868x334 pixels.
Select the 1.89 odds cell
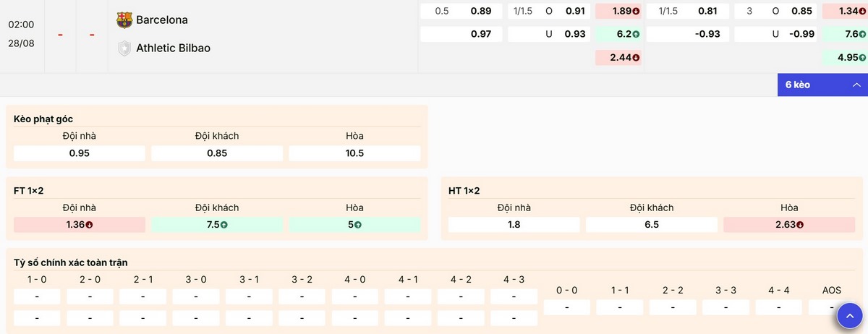(618, 11)
